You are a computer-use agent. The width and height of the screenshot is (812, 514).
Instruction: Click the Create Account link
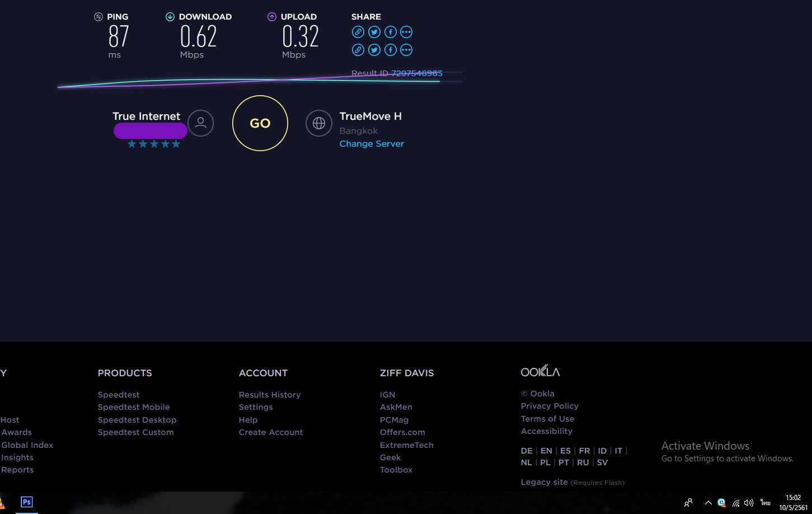click(271, 432)
